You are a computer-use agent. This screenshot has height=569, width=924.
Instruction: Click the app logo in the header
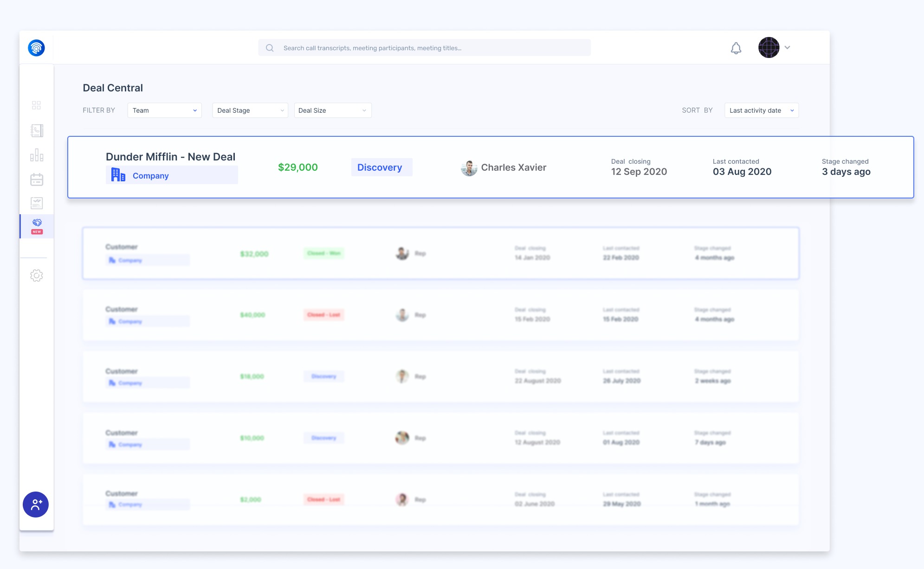[36, 48]
